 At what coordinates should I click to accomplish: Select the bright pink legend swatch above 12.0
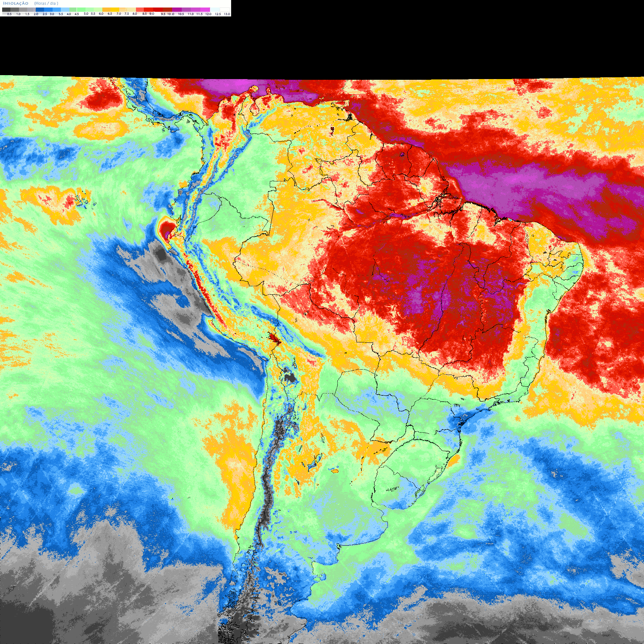point(205,10)
